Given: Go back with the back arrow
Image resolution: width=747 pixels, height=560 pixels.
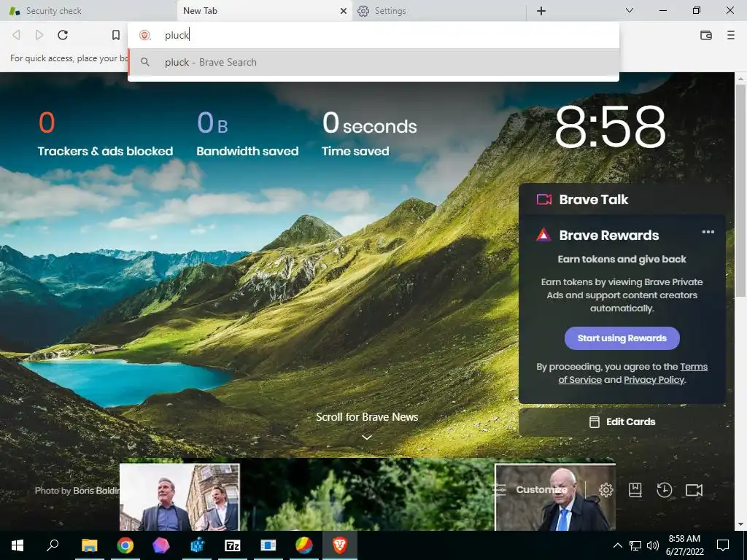Looking at the screenshot, I should [x=16, y=35].
